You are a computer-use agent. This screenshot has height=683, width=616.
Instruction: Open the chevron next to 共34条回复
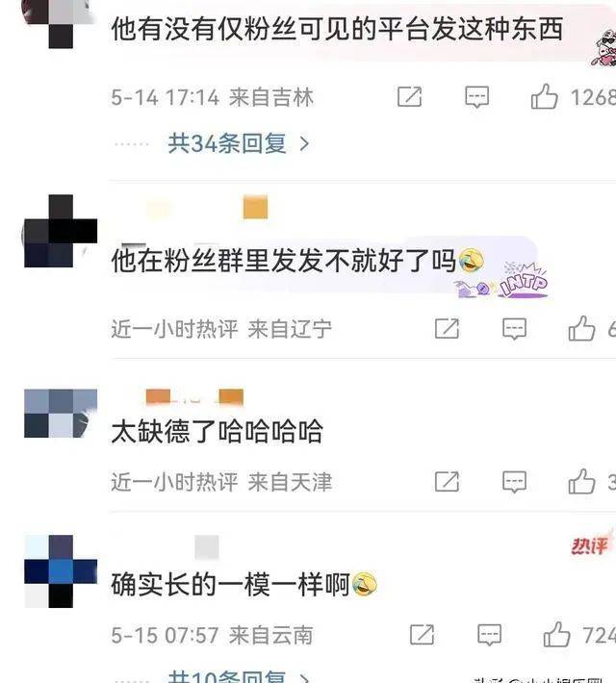click(x=304, y=143)
